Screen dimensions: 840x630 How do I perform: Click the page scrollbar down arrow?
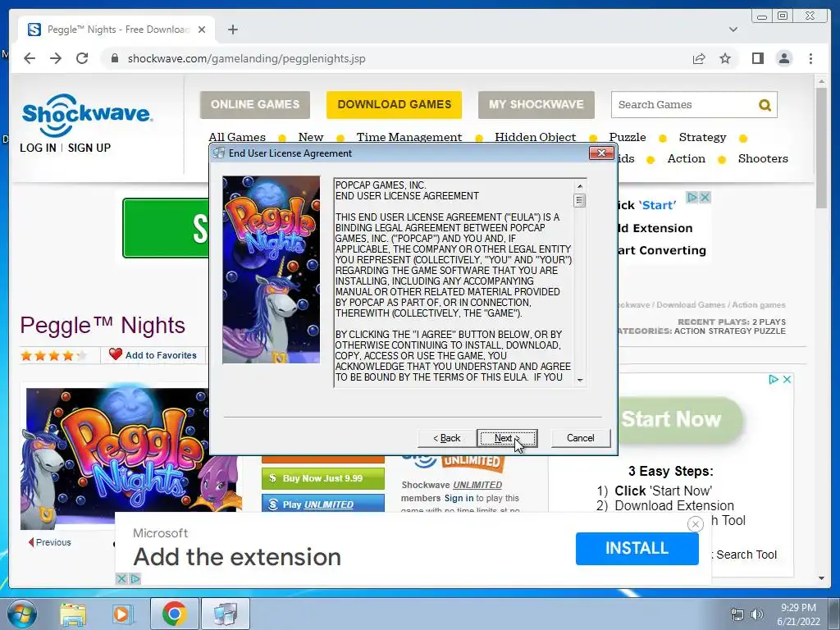(x=821, y=578)
